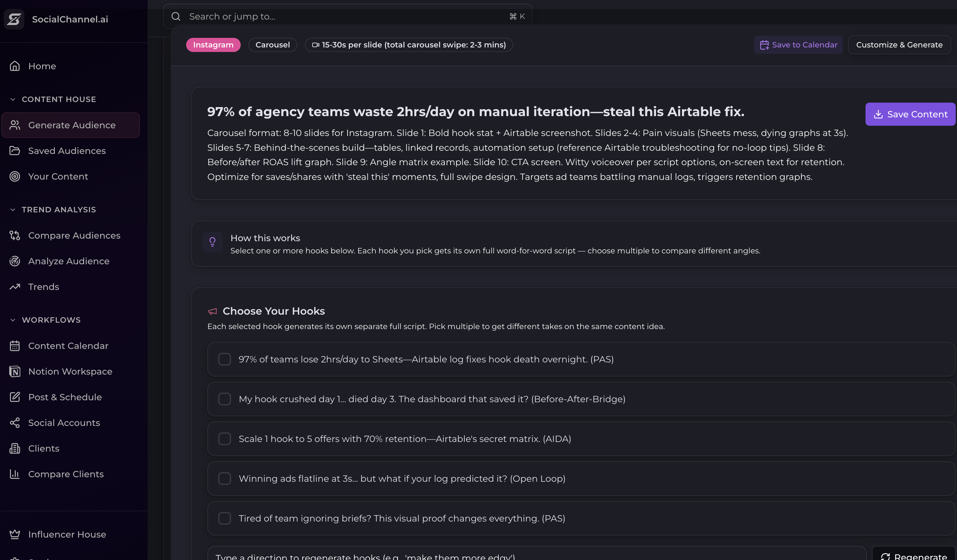
Task: Click the Clients building icon
Action: 15,448
